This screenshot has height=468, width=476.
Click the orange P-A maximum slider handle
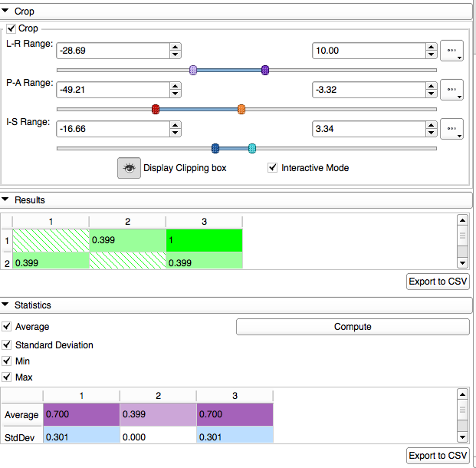(x=241, y=110)
